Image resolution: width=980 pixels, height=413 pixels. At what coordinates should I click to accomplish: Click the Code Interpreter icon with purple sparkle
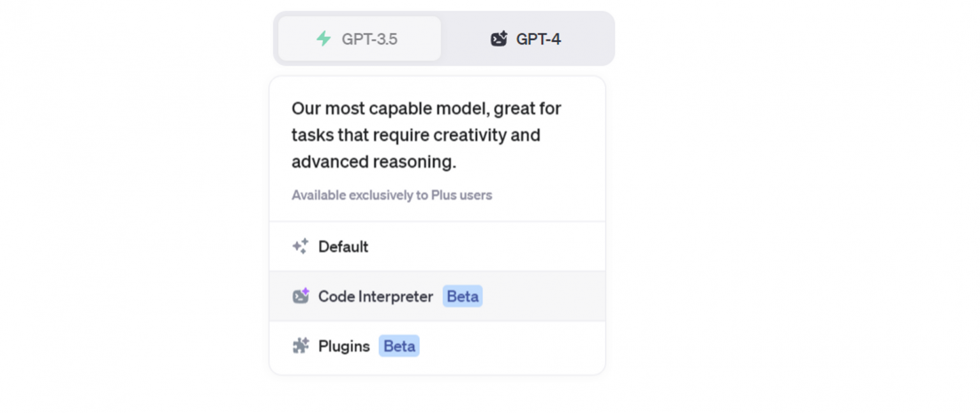pos(301,296)
